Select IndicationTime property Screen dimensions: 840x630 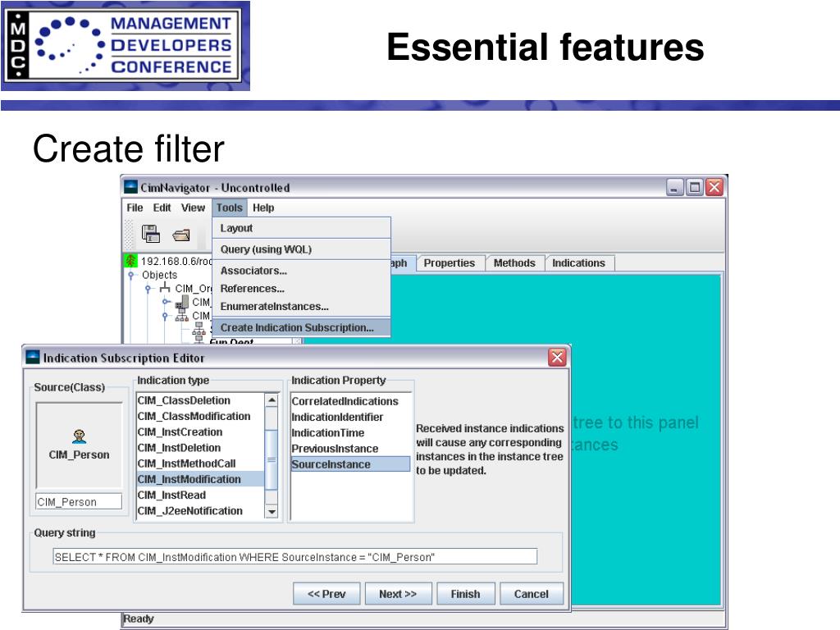coord(351,433)
